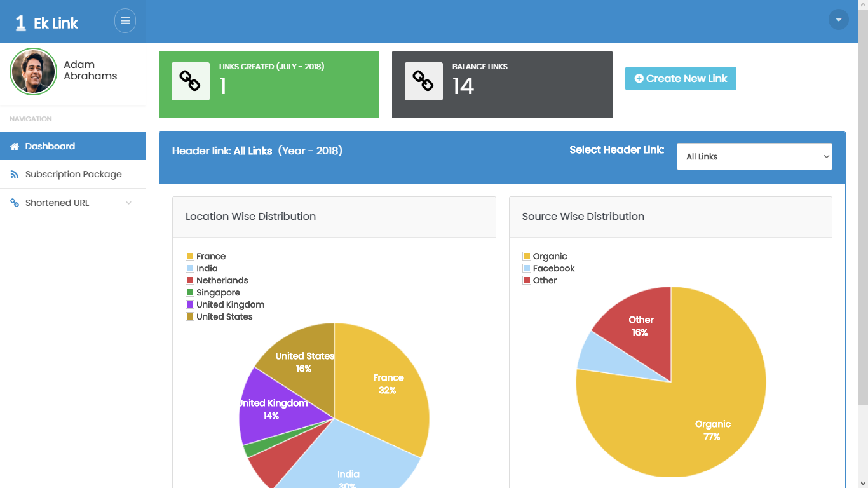Open Subscription Package in the sidebar
The height and width of the screenshot is (488, 868).
[x=73, y=174]
